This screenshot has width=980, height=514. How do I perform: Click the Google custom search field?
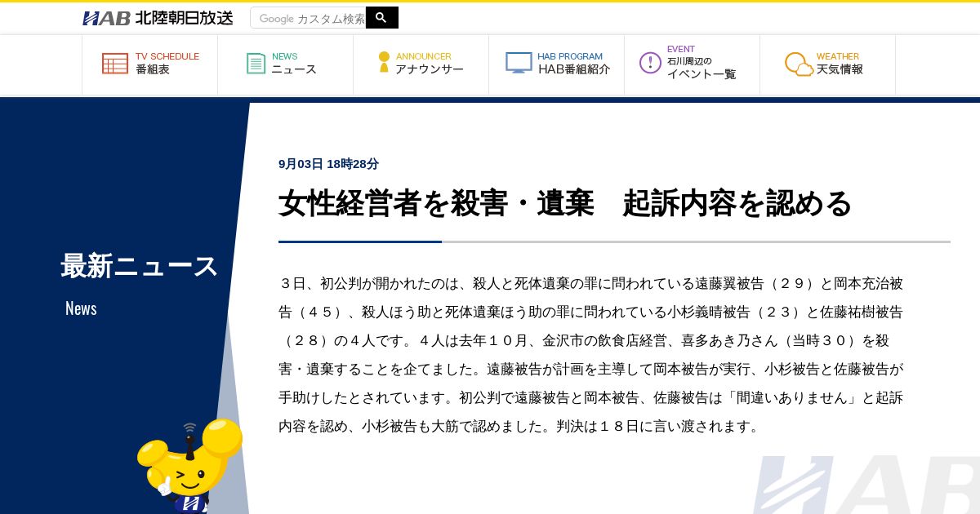(x=308, y=18)
